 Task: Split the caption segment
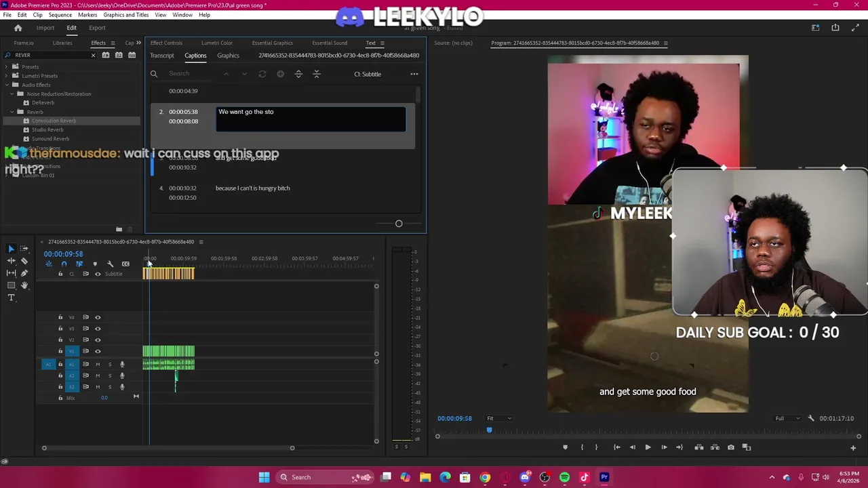click(x=298, y=74)
